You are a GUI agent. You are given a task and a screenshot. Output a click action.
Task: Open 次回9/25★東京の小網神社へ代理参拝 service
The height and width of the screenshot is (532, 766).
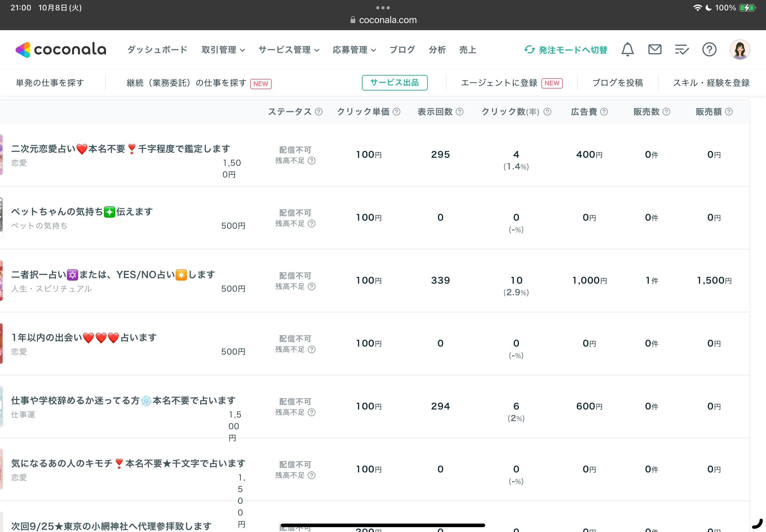coord(111,526)
